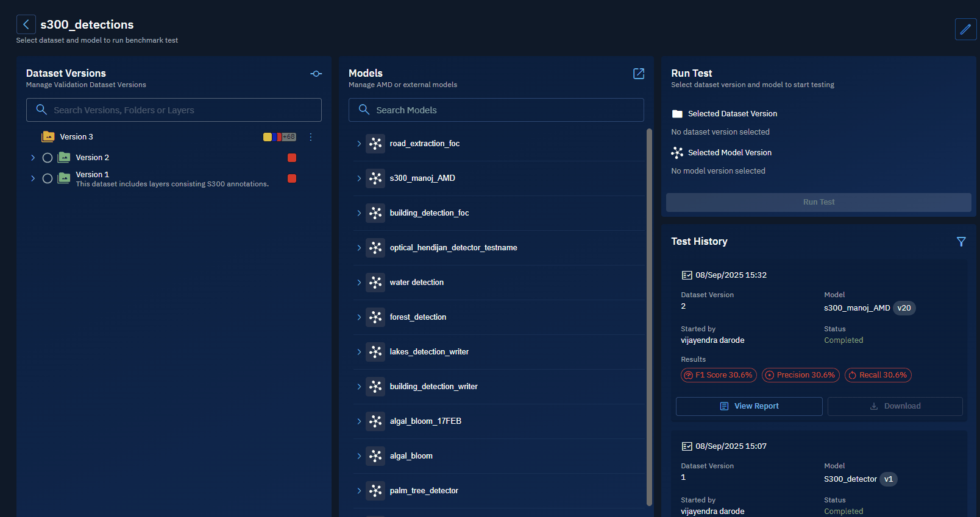
Task: Click the pencil edit icon at top right
Action: 965,29
